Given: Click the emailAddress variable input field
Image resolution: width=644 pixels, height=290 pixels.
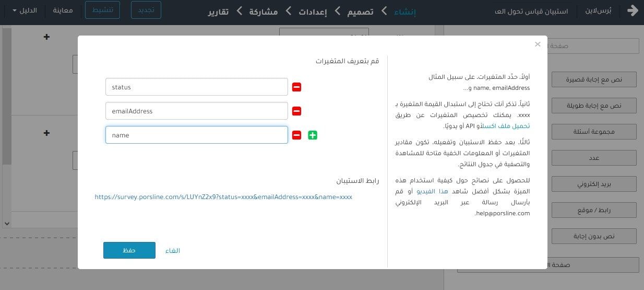Looking at the screenshot, I should click(x=197, y=111).
